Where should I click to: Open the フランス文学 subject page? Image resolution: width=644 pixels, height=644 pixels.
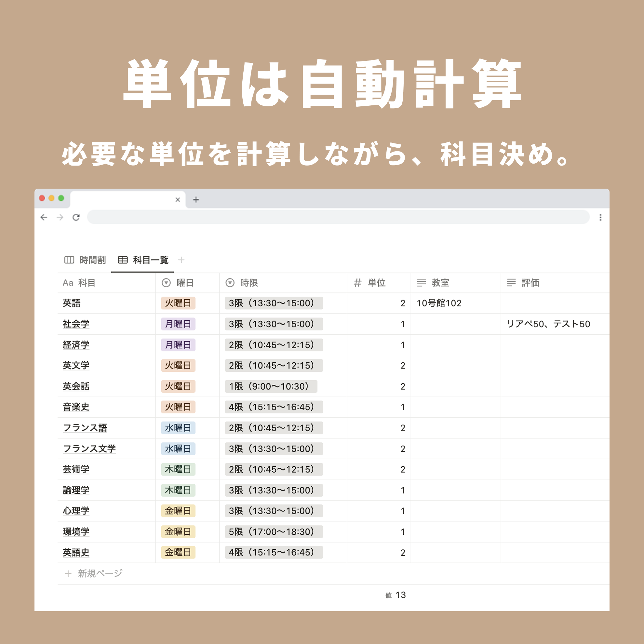tap(89, 449)
